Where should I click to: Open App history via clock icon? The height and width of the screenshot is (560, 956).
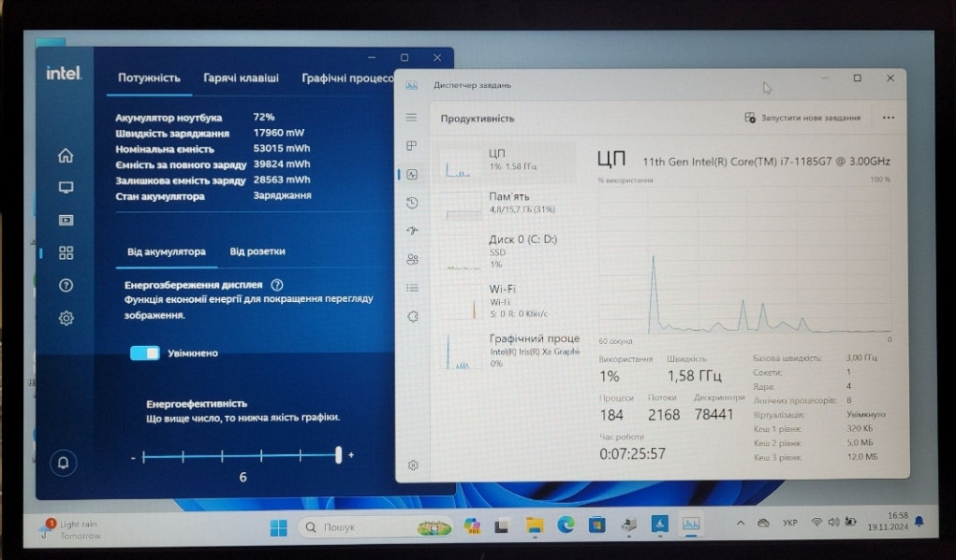[x=412, y=203]
